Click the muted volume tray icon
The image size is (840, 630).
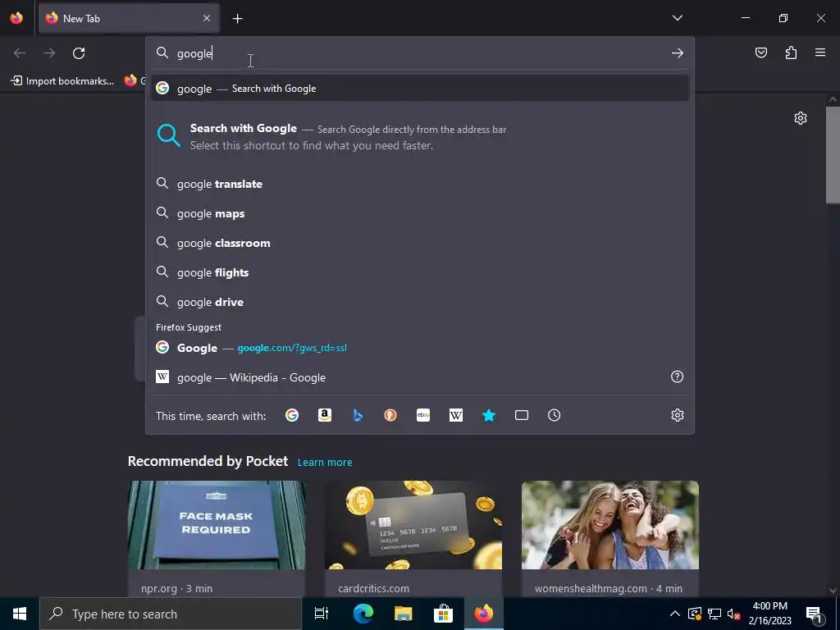pos(734,614)
